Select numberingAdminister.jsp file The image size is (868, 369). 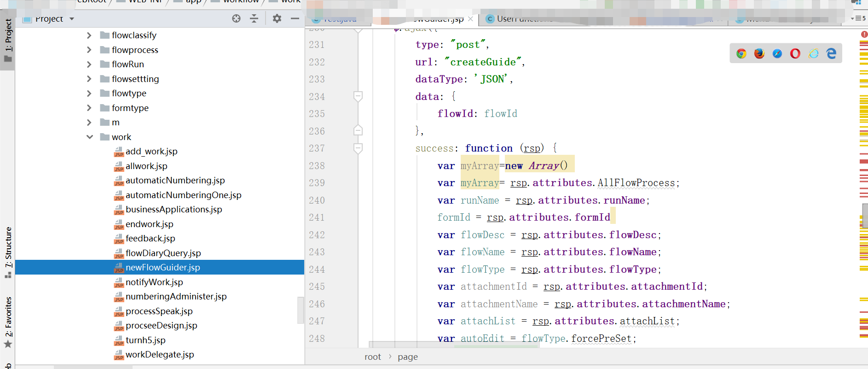point(176,297)
